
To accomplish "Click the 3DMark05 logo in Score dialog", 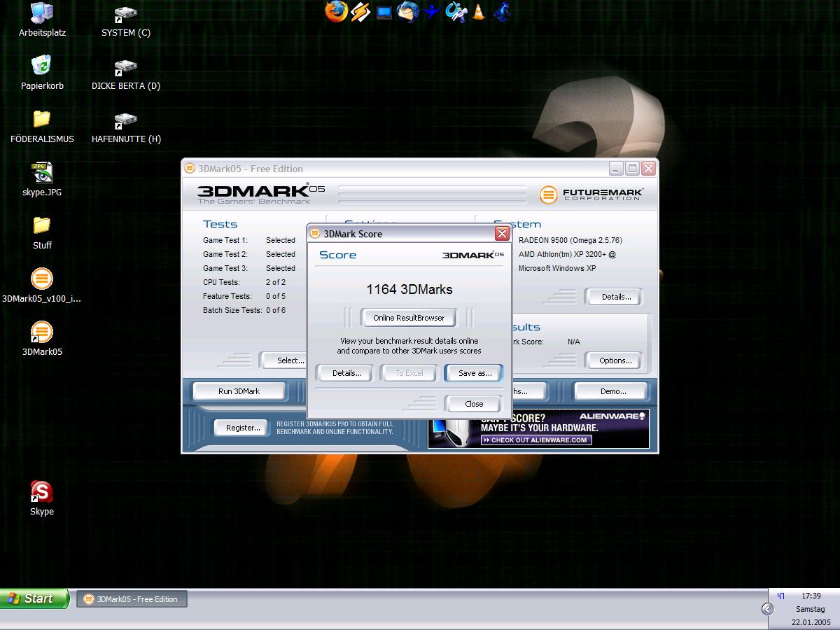I will coord(472,255).
